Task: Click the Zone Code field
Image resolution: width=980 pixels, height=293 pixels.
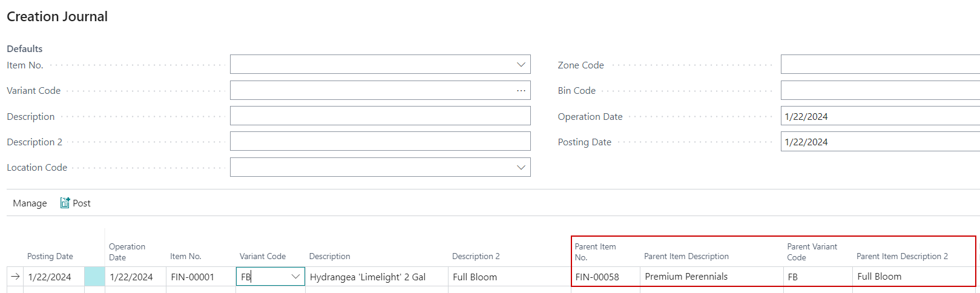Action: coord(879,65)
